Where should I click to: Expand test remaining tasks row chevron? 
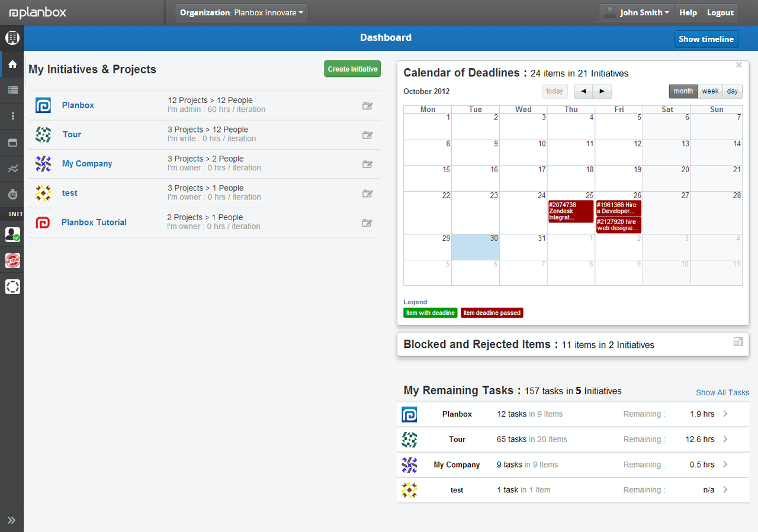725,490
